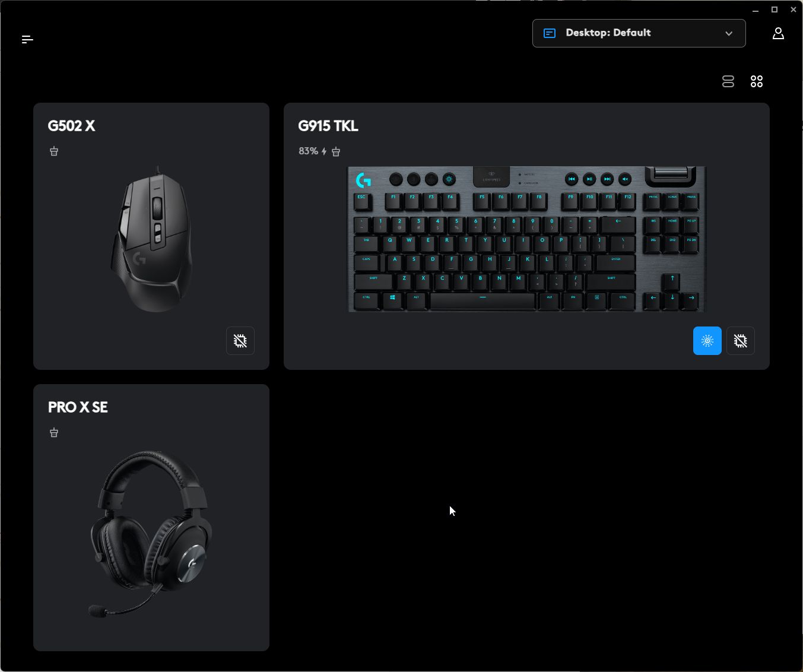The height and width of the screenshot is (672, 803).
Task: Click the shop basket icon beside 83% battery
Action: tap(336, 151)
